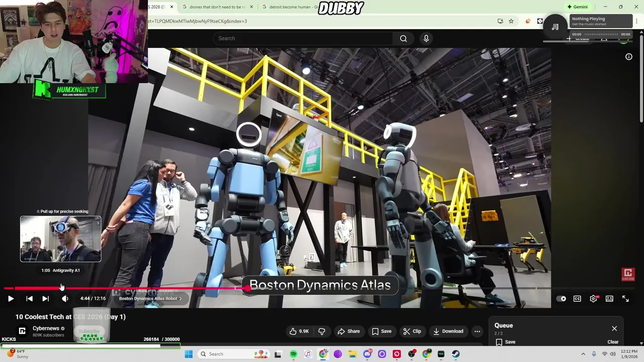This screenshot has height=362, width=644.
Task: Open Task View on taskbar
Action: point(278,354)
